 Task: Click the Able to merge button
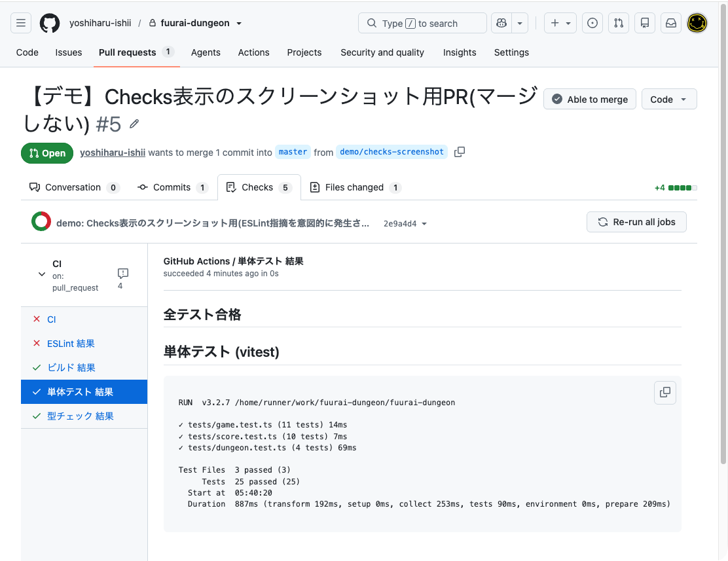pyautogui.click(x=590, y=99)
